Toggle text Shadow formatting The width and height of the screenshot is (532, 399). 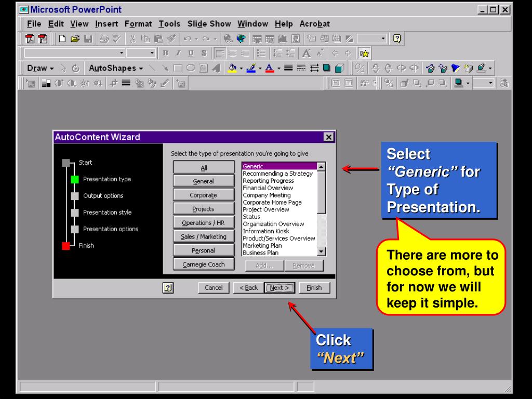204,54
